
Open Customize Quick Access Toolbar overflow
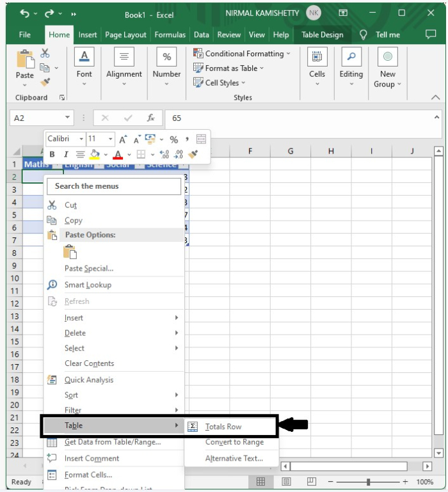tap(74, 14)
